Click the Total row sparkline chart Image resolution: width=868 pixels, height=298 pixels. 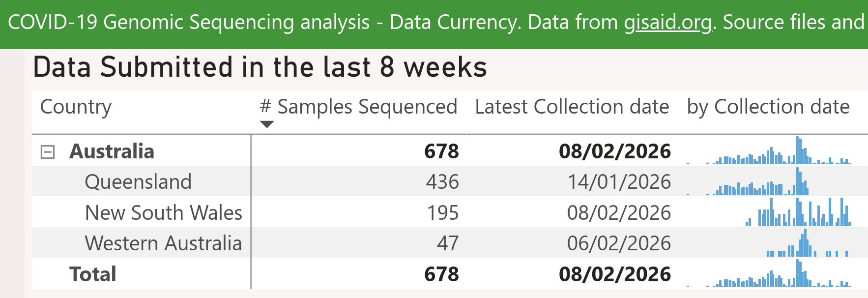point(769,274)
